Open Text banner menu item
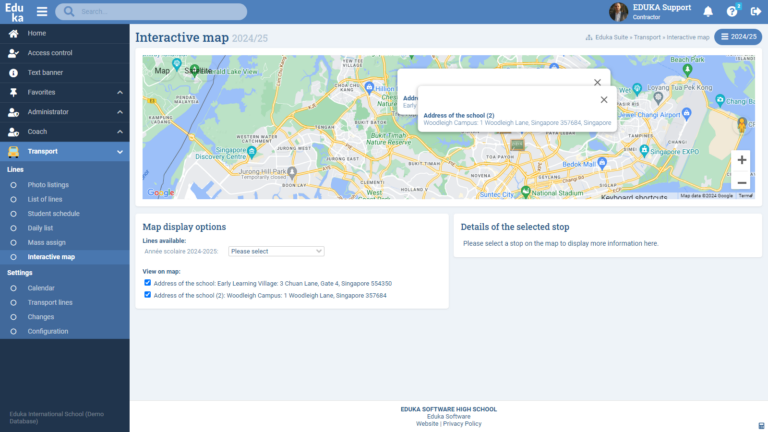The width and height of the screenshot is (768, 432). click(65, 72)
